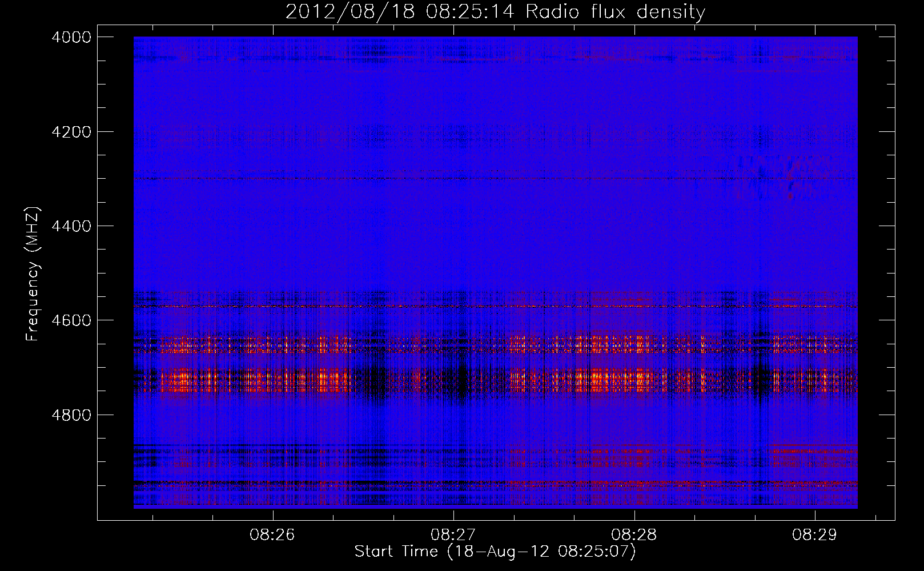Click the 4800 frequency tick label
Viewport: 924px width, 571px height.
pos(71,415)
